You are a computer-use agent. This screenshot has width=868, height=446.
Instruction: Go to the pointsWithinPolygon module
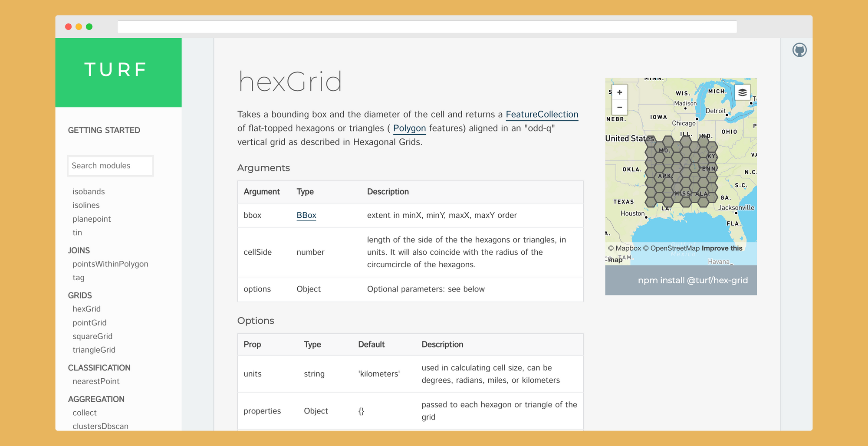[x=110, y=264]
